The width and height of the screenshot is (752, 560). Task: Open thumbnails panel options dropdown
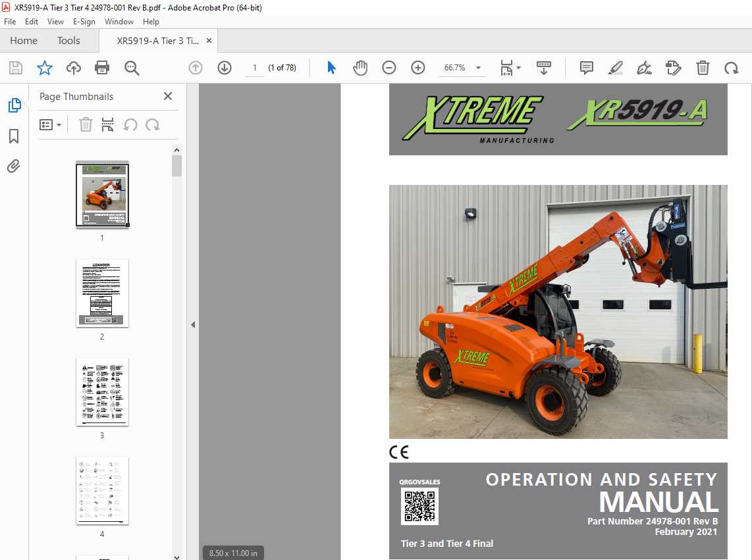(x=50, y=124)
